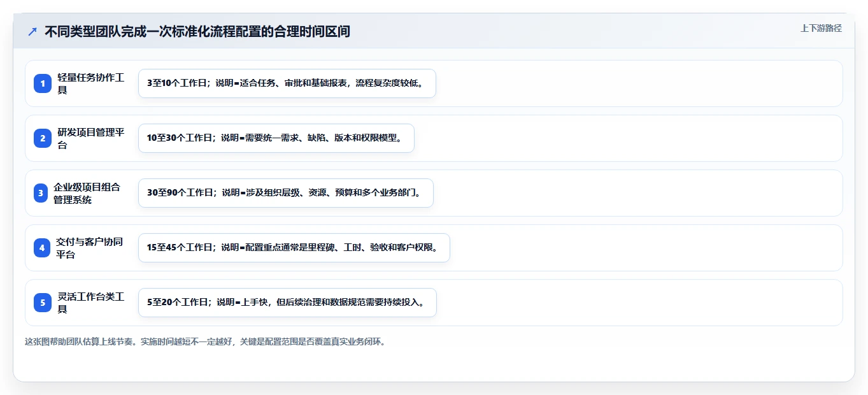Viewport: 868px width, 395px height.
Task: Select the 研发项目管理平台 row label
Action: click(x=90, y=138)
